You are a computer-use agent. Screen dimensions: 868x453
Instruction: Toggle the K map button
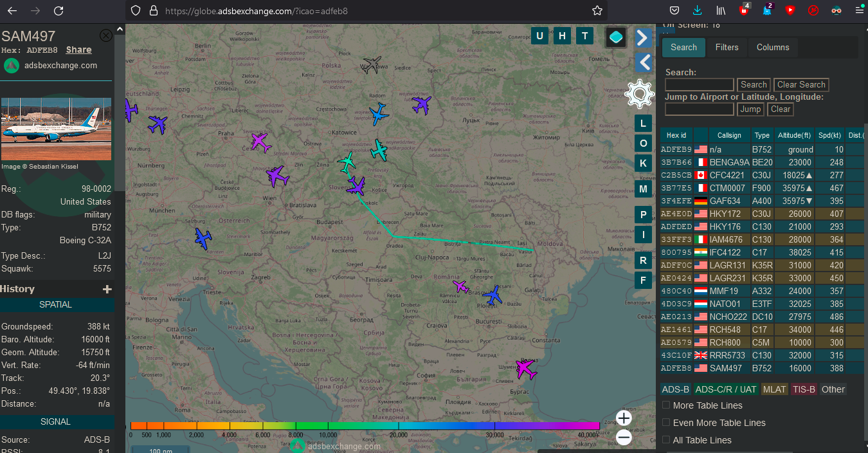tap(643, 163)
